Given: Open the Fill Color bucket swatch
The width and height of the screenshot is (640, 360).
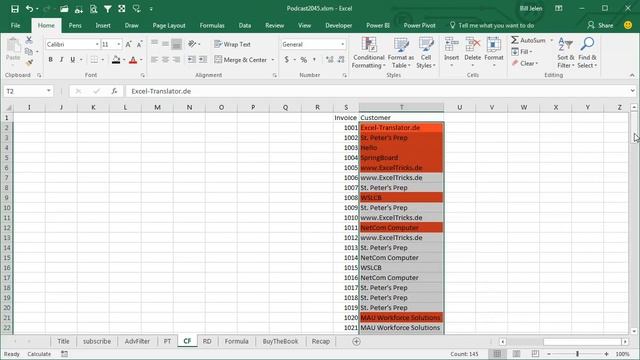Looking at the screenshot, I should [116, 60].
